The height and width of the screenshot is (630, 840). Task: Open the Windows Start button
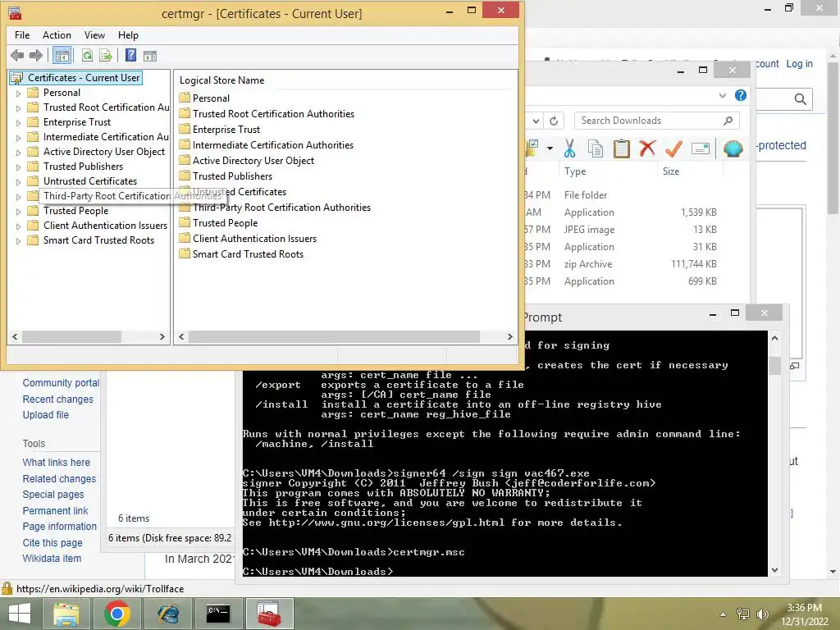(20, 614)
